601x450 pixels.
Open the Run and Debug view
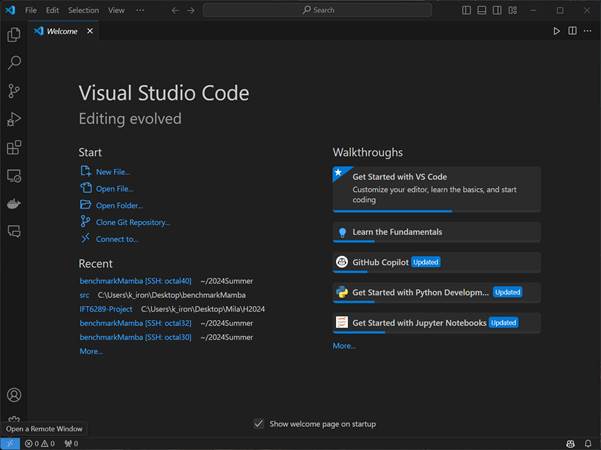pyautogui.click(x=14, y=119)
